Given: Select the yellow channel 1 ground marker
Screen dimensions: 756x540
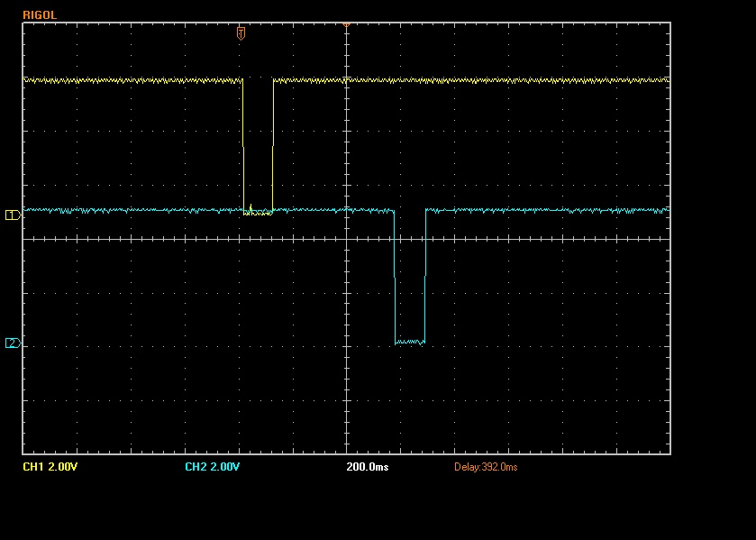Looking at the screenshot, I should pos(12,215).
